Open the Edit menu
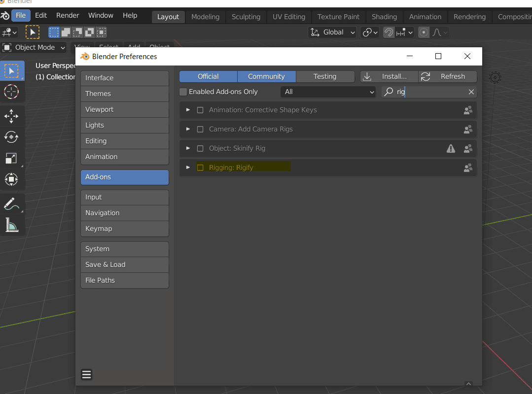 [x=41, y=16]
